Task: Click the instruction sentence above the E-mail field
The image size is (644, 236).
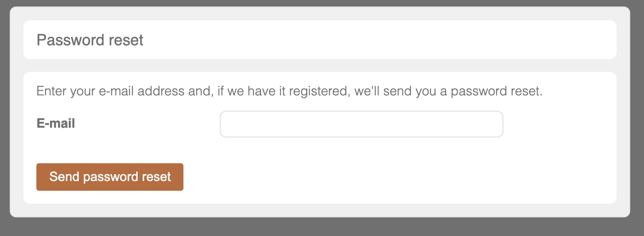Action: [289, 91]
